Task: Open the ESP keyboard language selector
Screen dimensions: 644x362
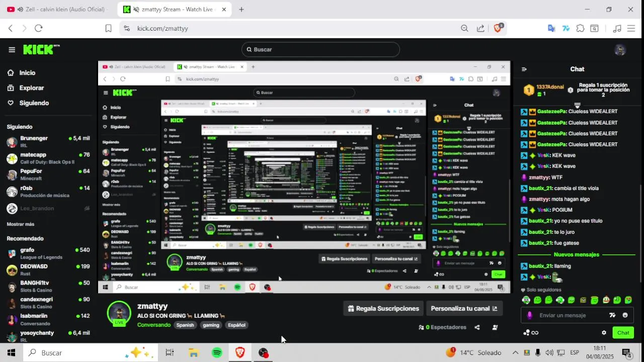Action: point(574,353)
